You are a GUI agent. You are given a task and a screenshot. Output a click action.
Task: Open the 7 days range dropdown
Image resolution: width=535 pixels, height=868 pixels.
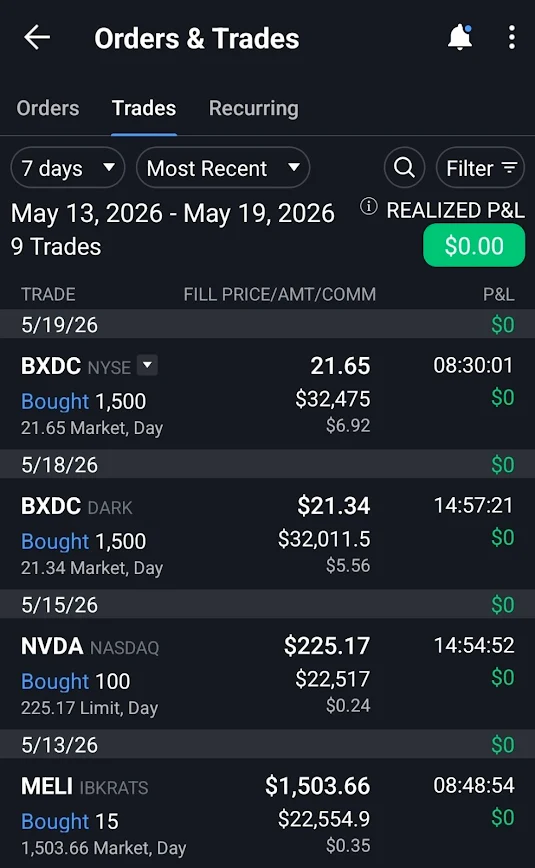(x=68, y=167)
